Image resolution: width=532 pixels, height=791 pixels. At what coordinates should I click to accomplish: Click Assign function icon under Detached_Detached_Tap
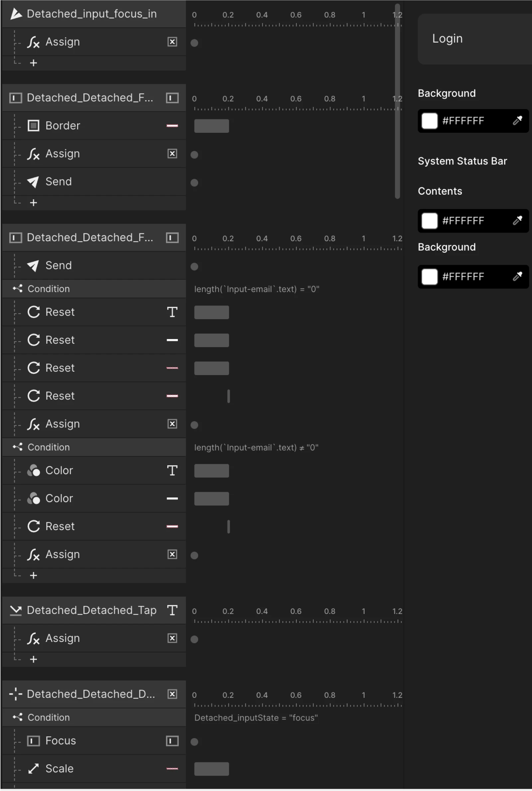pos(33,639)
